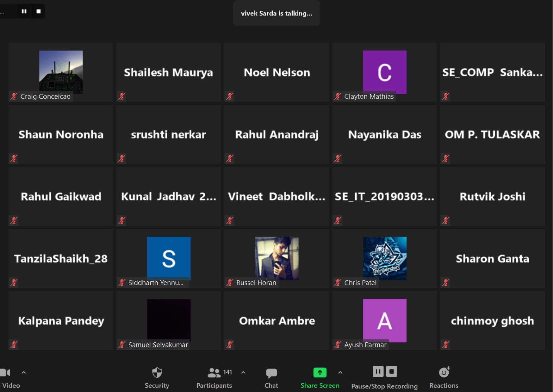Select Russel Horan's profile photo
This screenshot has width=553, height=392.
[277, 258]
